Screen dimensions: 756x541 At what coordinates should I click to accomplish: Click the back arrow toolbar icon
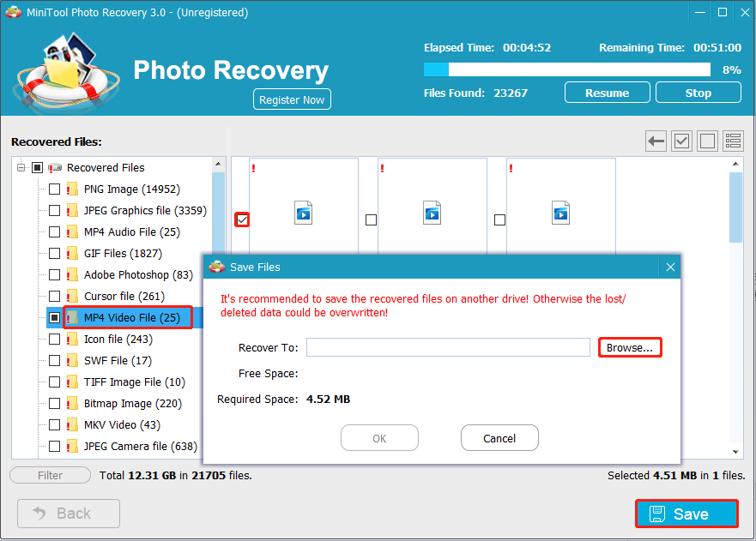pyautogui.click(x=656, y=141)
